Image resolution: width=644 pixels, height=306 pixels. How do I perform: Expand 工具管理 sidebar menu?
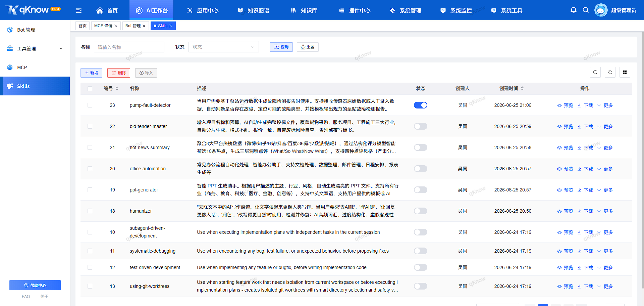click(35, 48)
